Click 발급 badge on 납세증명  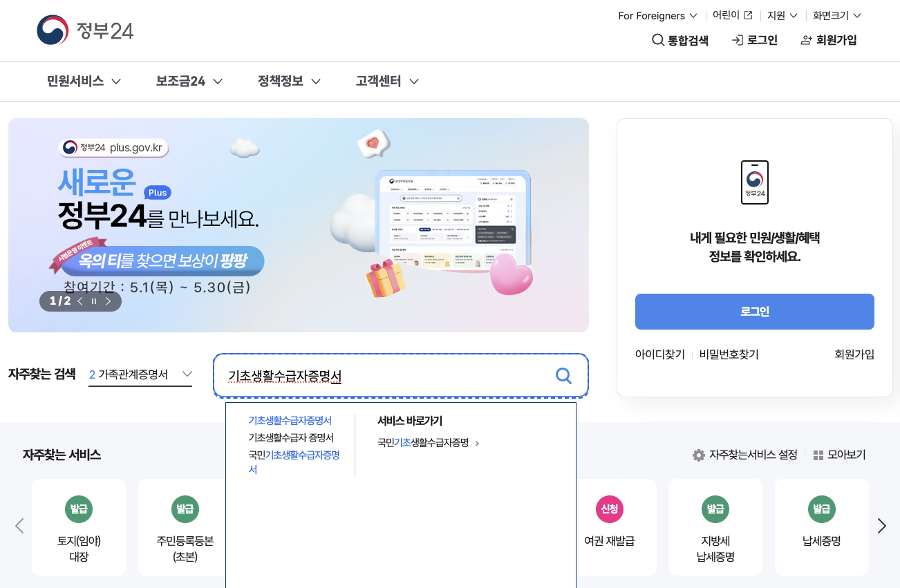point(822,510)
